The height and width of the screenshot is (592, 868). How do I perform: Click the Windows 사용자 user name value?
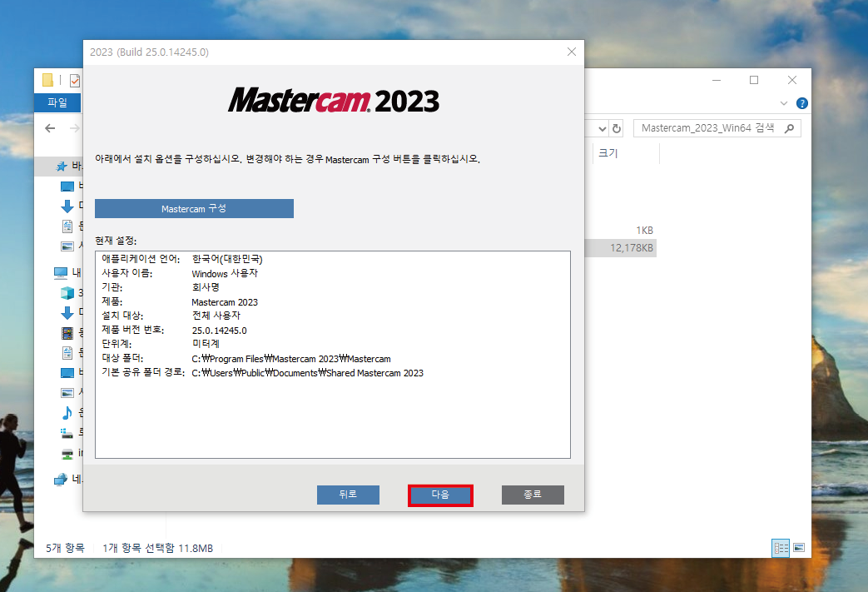(225, 274)
